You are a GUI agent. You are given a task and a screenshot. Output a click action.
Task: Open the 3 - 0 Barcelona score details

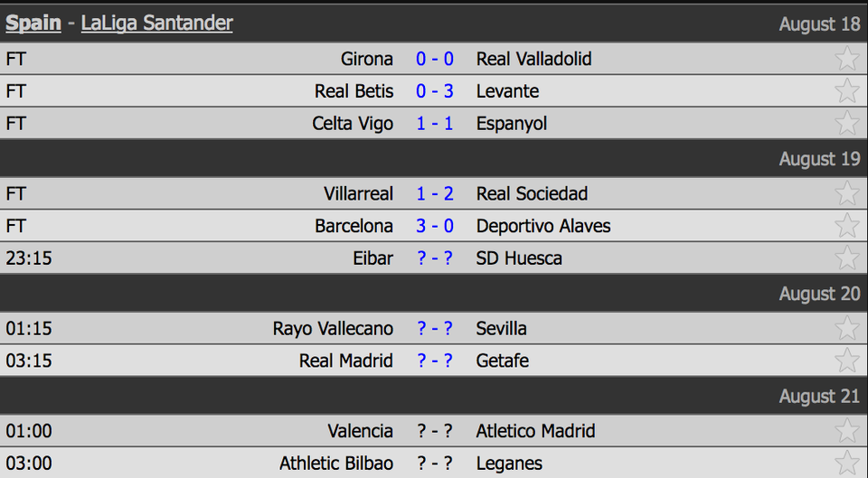coord(435,226)
